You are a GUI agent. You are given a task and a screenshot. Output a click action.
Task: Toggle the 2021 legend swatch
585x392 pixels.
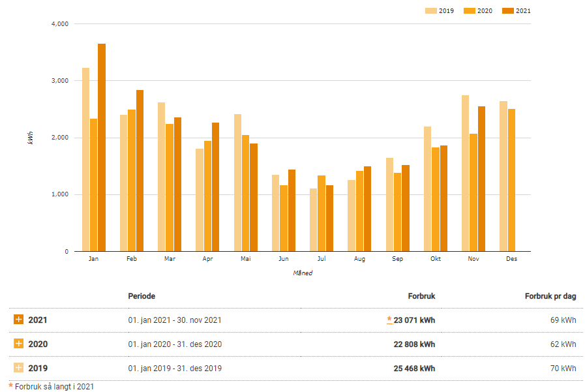point(508,11)
